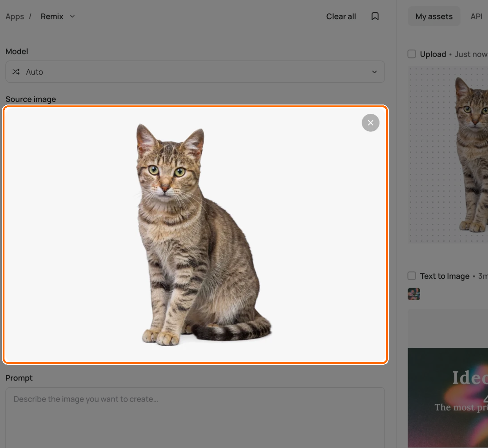Open the Ideogram generated image thumbnail
The width and height of the screenshot is (488, 448).
coord(448,398)
